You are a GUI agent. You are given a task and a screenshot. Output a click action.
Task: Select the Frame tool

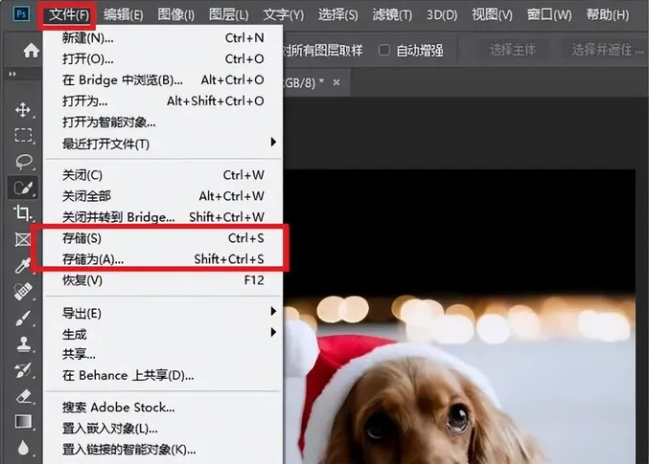(x=23, y=239)
